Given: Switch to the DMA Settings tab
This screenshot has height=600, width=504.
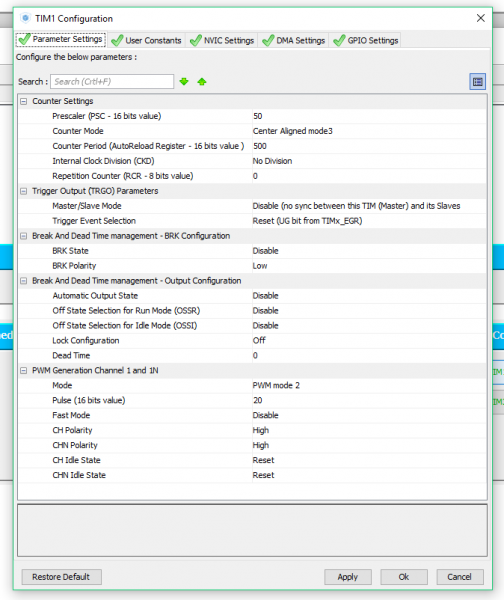Looking at the screenshot, I should 294,40.
